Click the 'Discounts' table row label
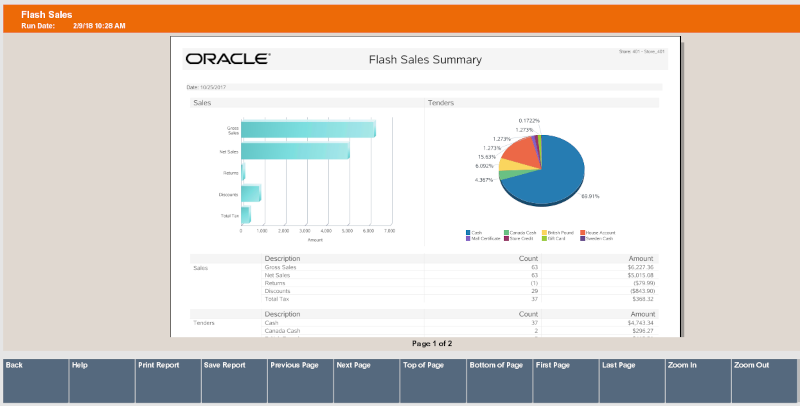 278,291
